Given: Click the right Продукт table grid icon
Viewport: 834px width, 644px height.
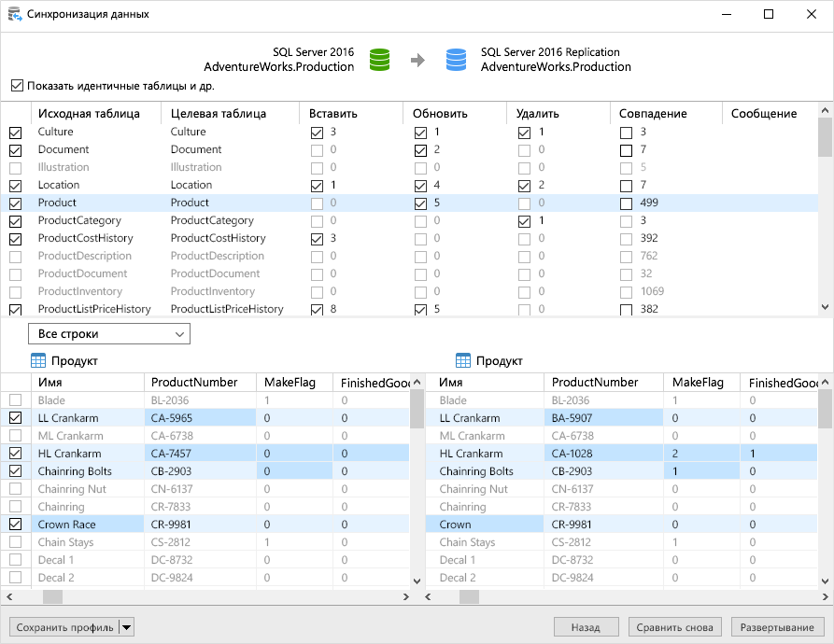Looking at the screenshot, I should coord(463,361).
